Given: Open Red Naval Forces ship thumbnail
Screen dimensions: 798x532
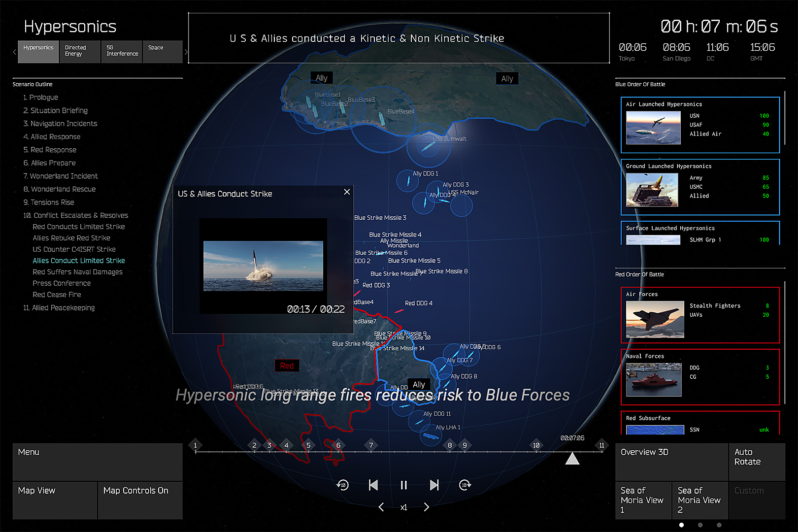Looking at the screenshot, I should pyautogui.click(x=654, y=380).
